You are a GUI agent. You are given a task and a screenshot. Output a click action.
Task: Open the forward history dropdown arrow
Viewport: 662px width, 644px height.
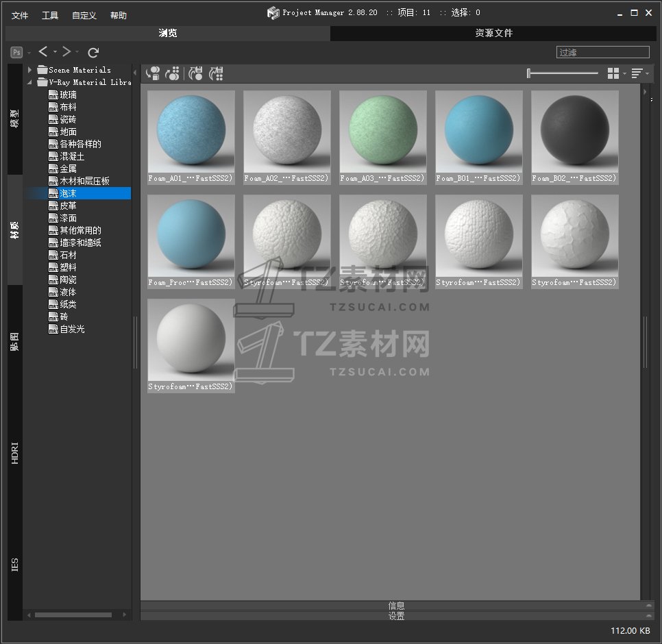click(x=77, y=51)
